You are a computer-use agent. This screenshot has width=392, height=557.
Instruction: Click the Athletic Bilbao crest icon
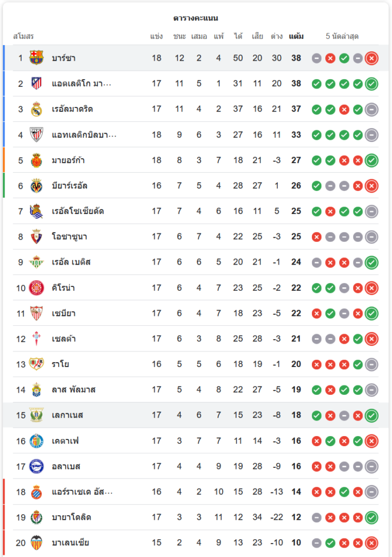(x=37, y=135)
